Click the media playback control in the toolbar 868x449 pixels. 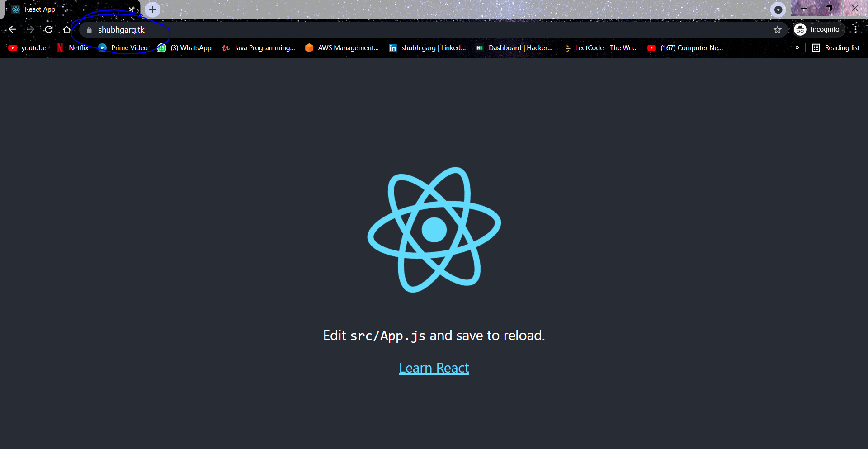(779, 9)
